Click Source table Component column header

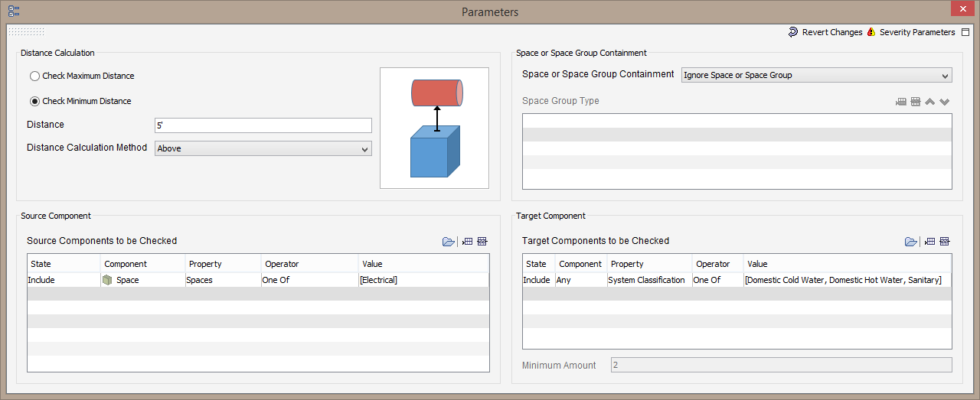tap(142, 264)
